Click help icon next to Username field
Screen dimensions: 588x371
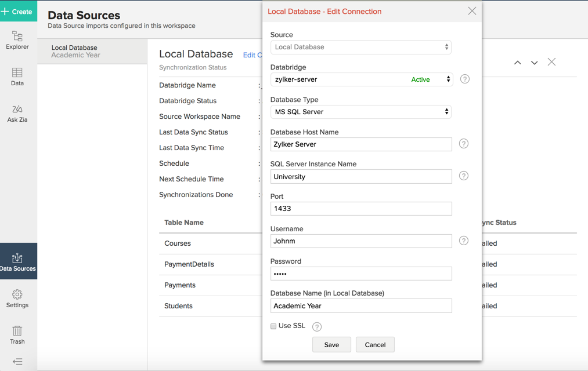coord(464,241)
